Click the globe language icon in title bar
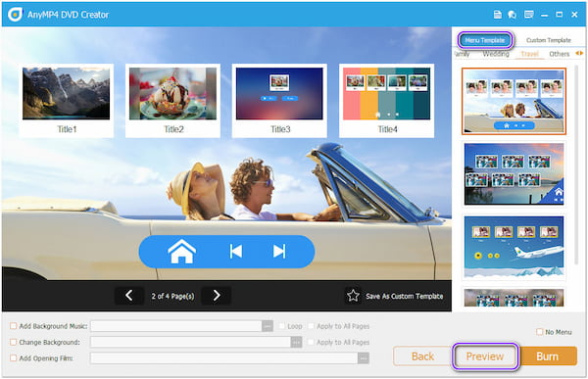 pos(512,15)
